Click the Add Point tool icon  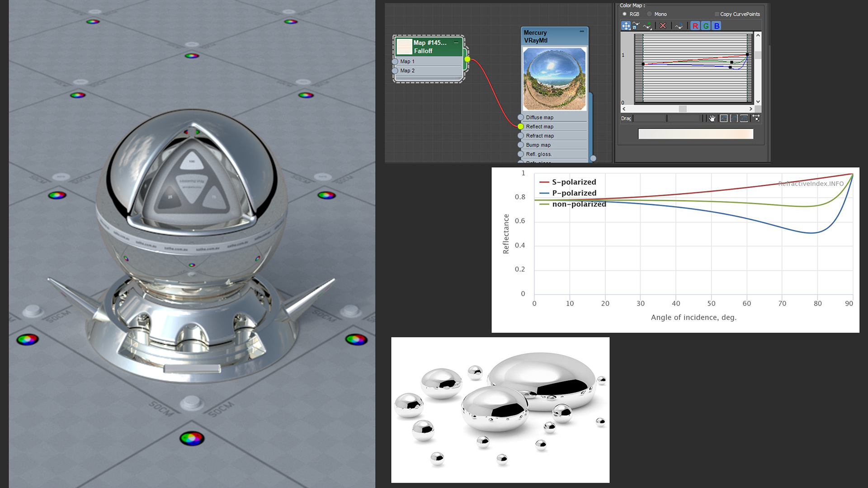pos(648,26)
